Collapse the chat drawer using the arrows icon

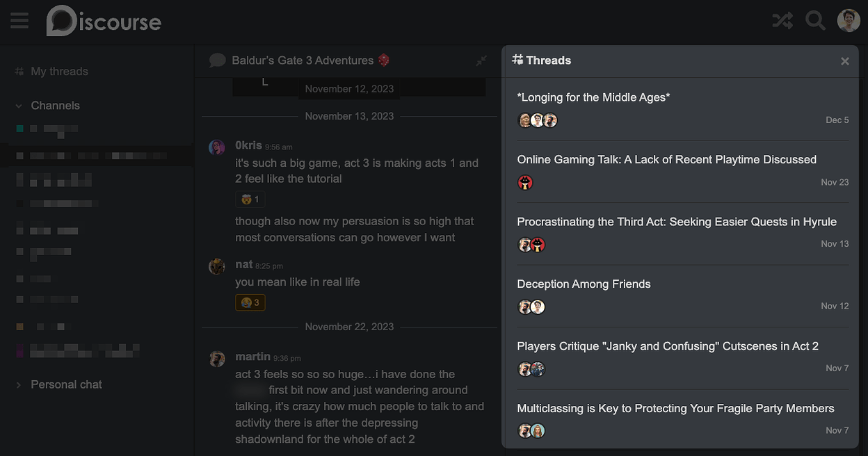point(481,61)
